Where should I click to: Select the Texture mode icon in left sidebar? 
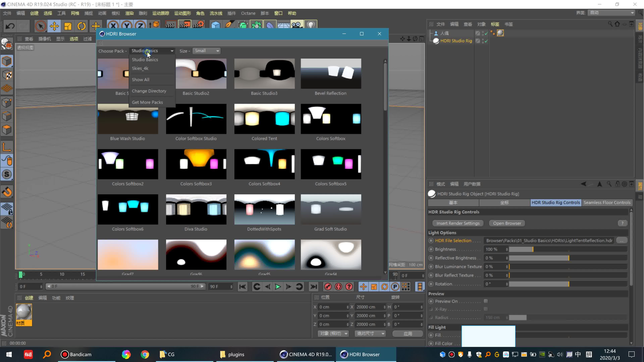pos(7,75)
